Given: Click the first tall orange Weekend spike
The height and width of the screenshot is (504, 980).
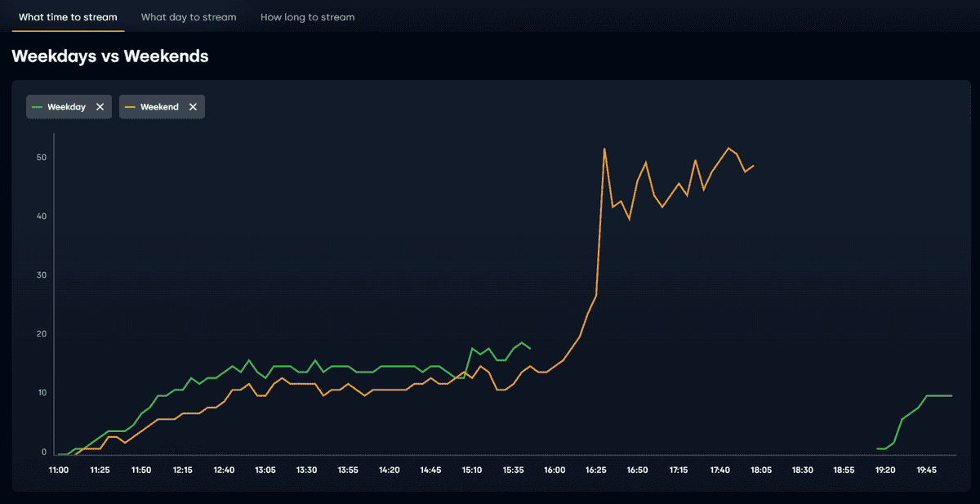Looking at the screenshot, I should (x=604, y=149).
